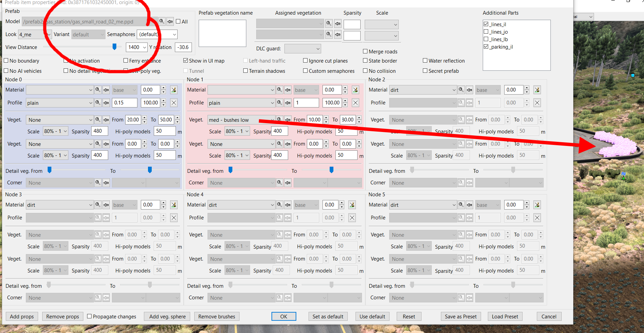This screenshot has width=644, height=333.
Task: Search Node 1 profile plain via magnifier
Action: coord(279,103)
